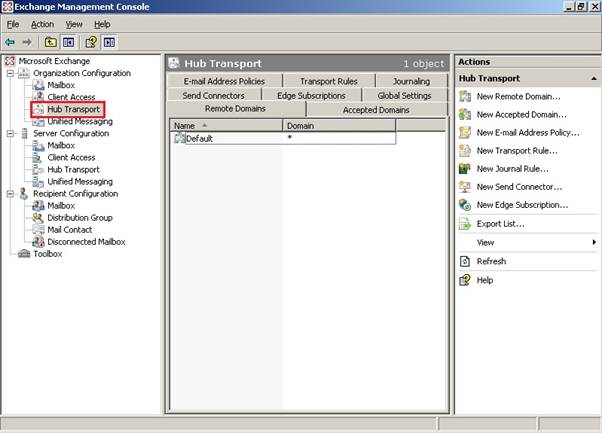
Task: Collapse the Organization Configuration tree node
Action: [x=10, y=73]
